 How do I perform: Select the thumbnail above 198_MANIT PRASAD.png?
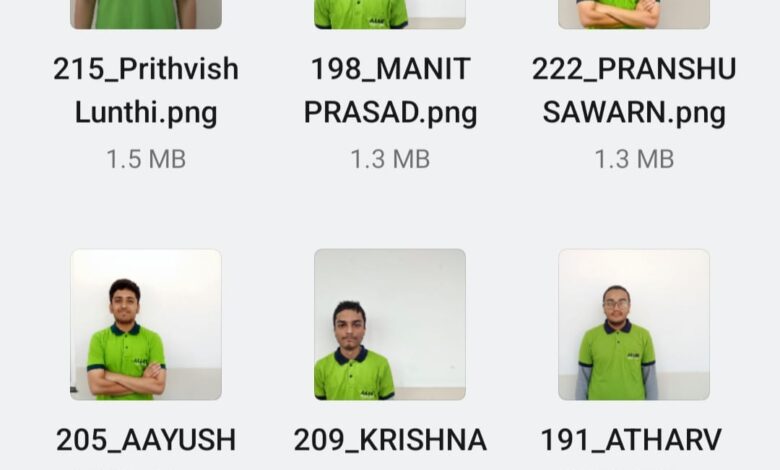point(390,14)
